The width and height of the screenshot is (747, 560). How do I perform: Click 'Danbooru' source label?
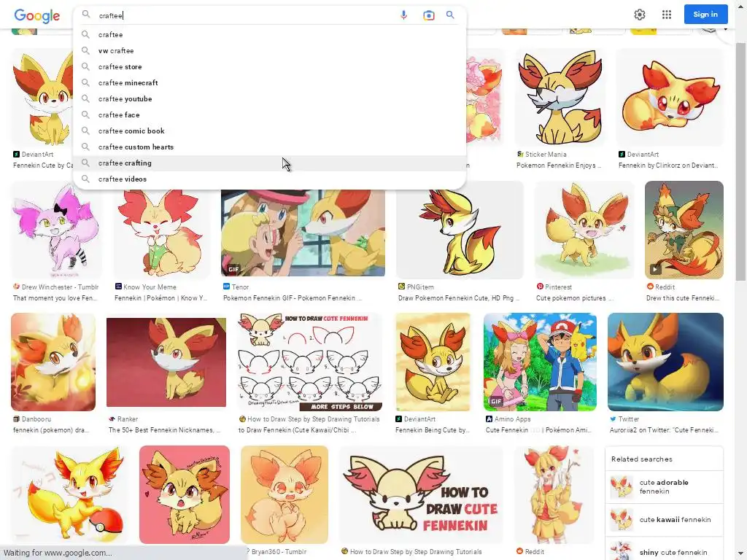36,419
